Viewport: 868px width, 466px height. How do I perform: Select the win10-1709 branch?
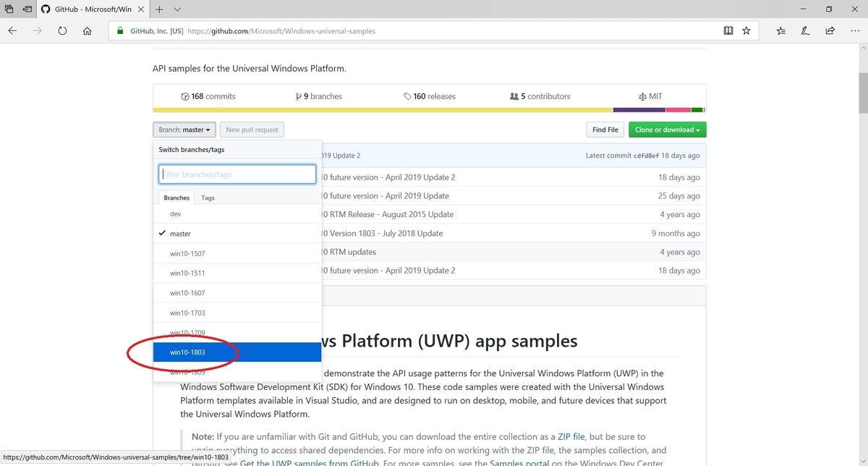237,332
